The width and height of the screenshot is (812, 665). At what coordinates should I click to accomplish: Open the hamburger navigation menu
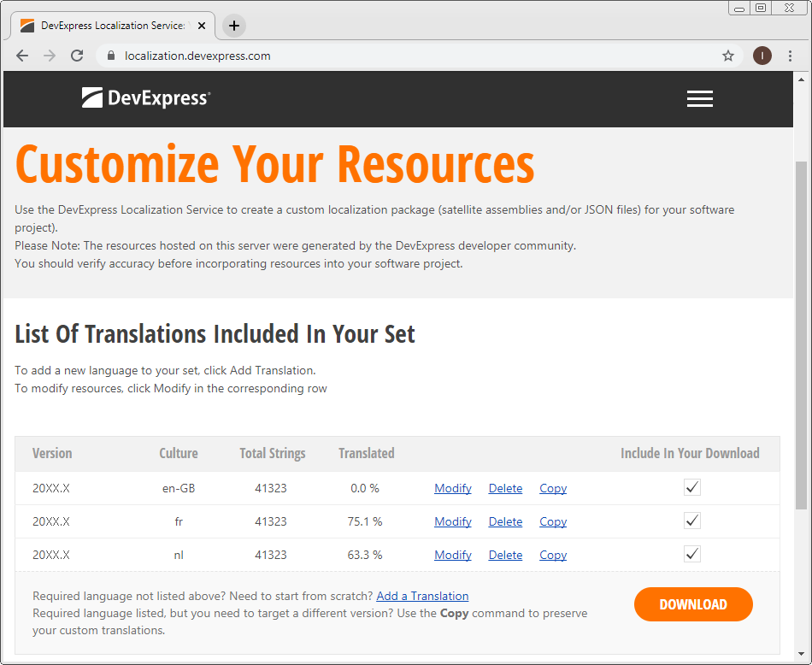pos(700,98)
